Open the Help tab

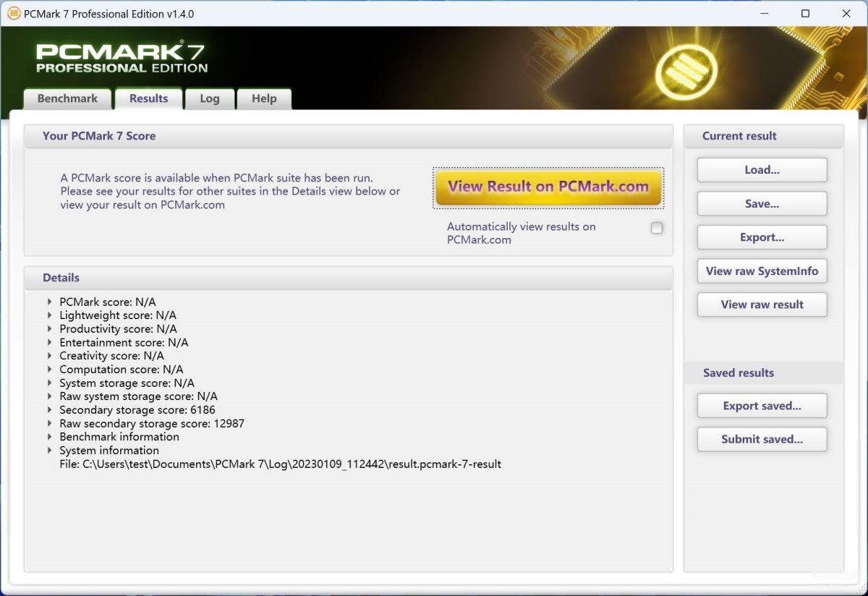coord(264,99)
